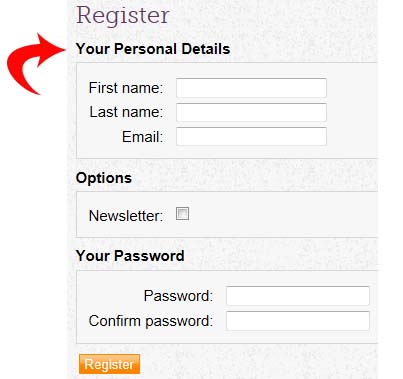The height and width of the screenshot is (379, 403).
Task: Click the Your Password section heading
Action: click(130, 256)
